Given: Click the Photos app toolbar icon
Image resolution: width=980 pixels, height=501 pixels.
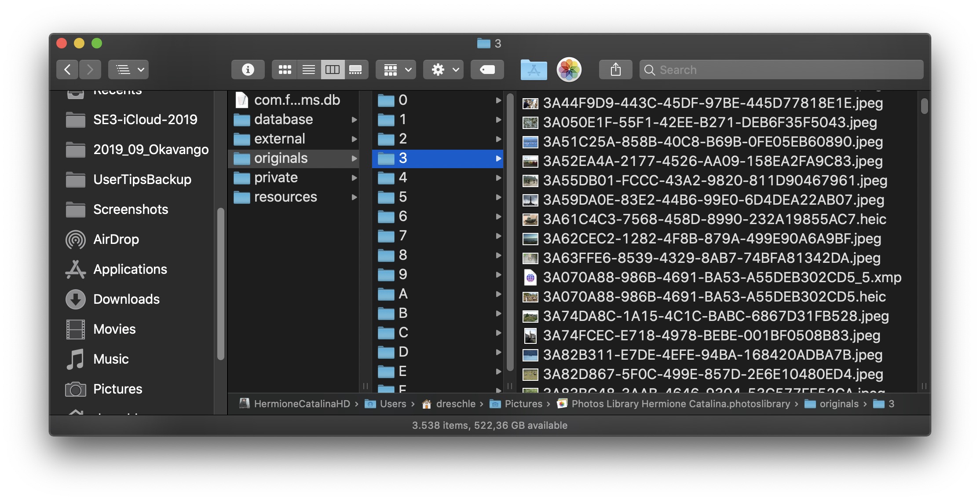Looking at the screenshot, I should 569,70.
